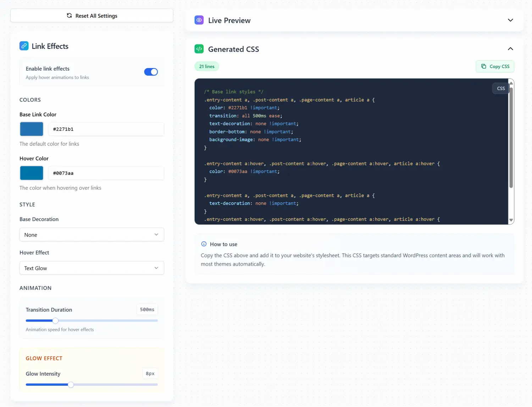Click the copy icon in Copy CSS
The width and height of the screenshot is (532, 407).
pos(483,66)
